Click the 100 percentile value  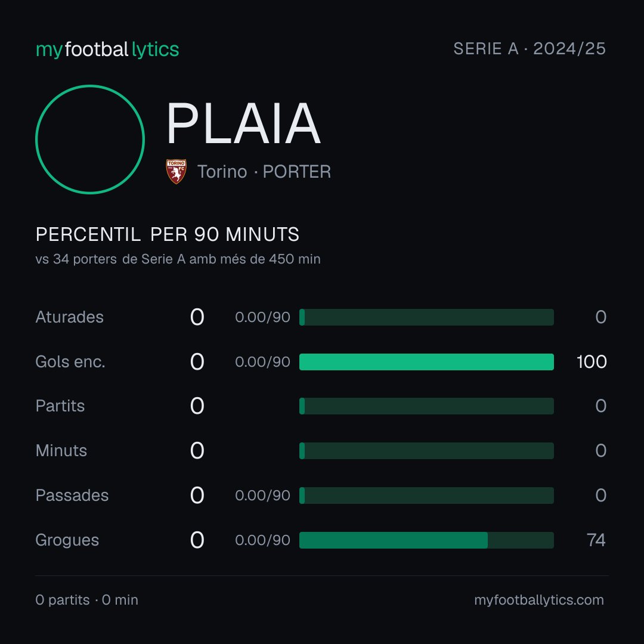click(592, 362)
